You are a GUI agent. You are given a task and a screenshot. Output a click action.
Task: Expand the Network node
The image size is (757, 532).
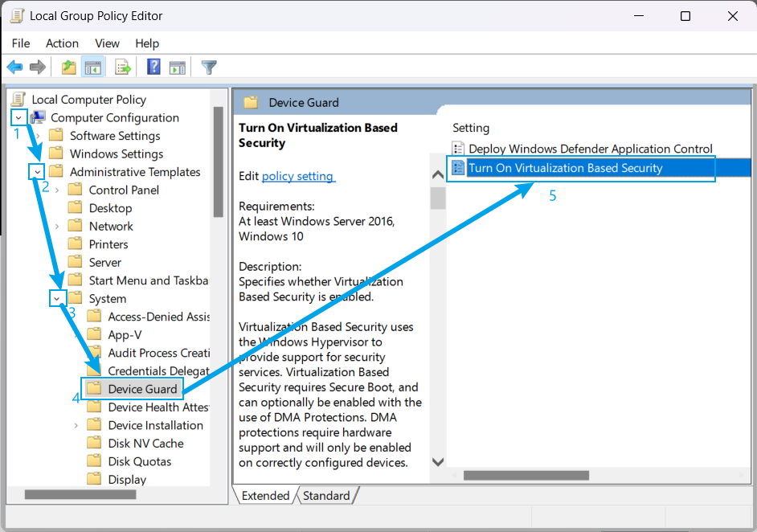tap(57, 227)
